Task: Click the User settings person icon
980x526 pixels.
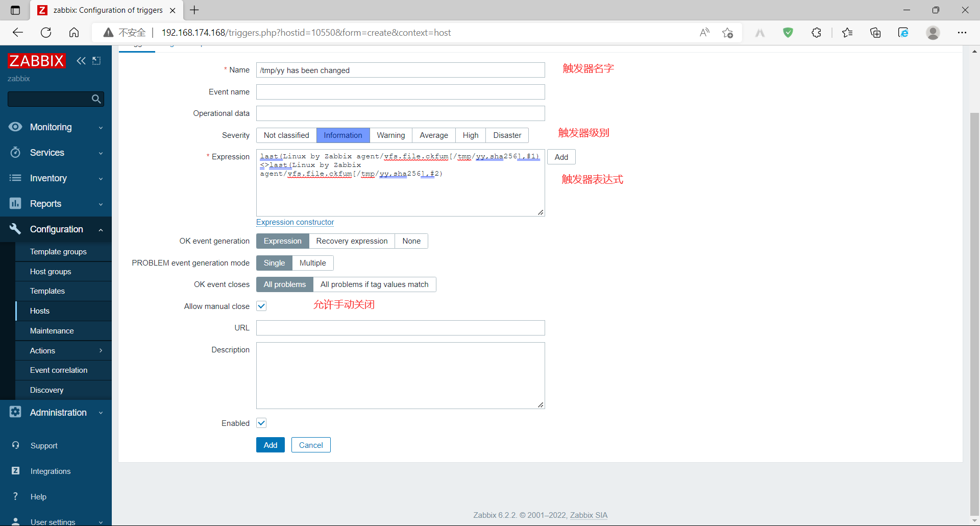Action: (16, 521)
